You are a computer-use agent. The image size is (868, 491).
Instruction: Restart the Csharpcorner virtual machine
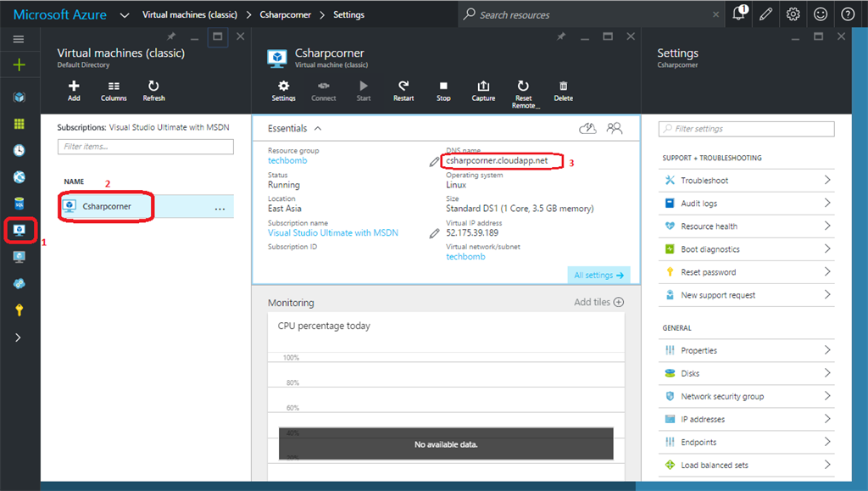coord(403,91)
